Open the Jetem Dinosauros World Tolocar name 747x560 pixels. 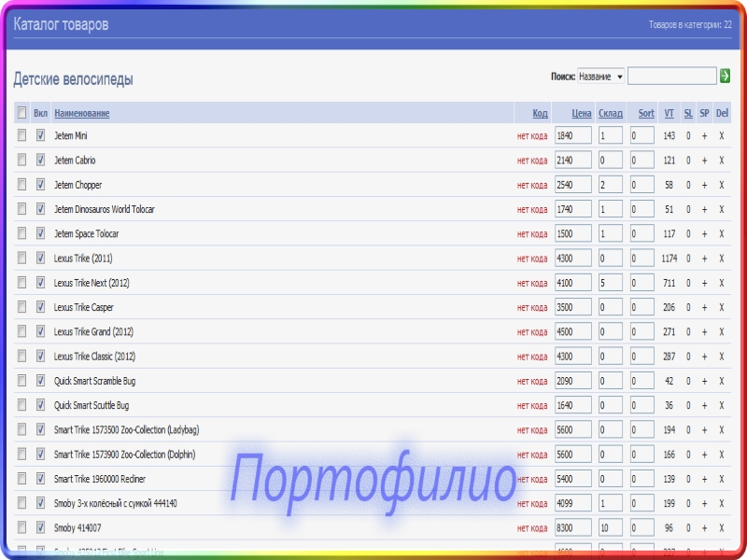104,209
